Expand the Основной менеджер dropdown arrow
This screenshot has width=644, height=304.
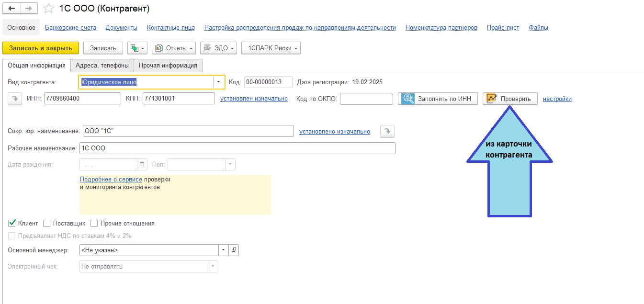point(224,250)
